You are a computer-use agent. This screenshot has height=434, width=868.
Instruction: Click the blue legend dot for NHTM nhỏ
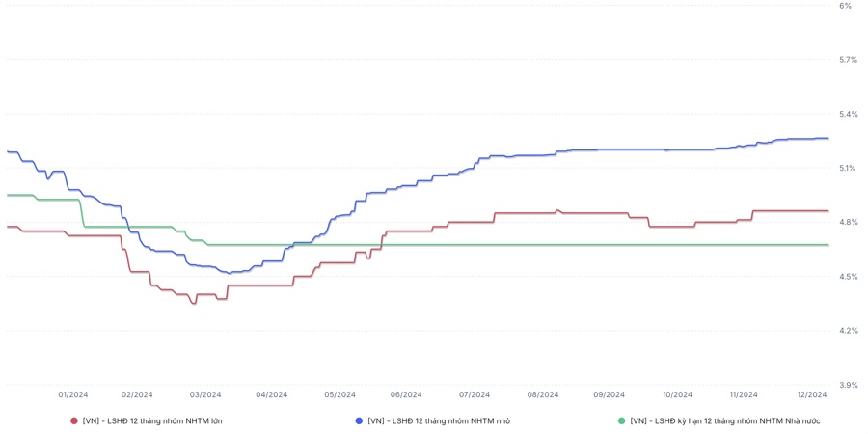pyautogui.click(x=360, y=420)
